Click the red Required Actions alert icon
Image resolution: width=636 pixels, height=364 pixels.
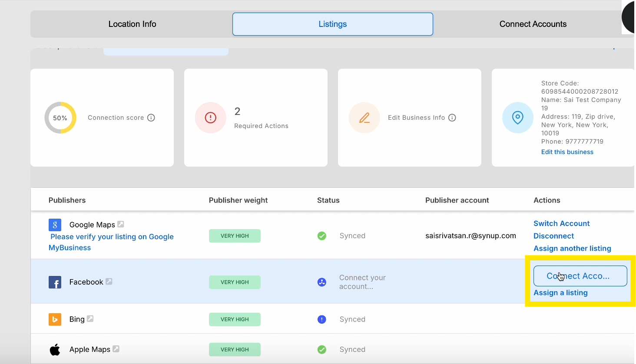point(211,118)
